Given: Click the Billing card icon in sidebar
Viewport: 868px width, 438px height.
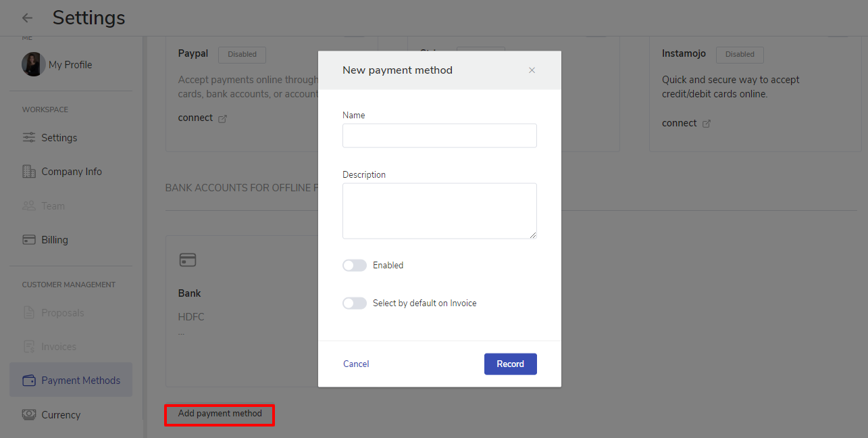Looking at the screenshot, I should (29, 240).
